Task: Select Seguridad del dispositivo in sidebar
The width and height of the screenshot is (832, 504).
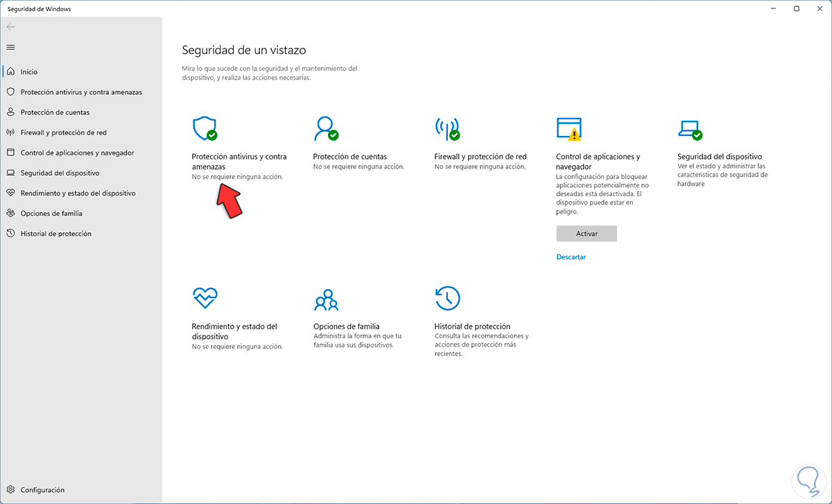Action: tap(55, 173)
